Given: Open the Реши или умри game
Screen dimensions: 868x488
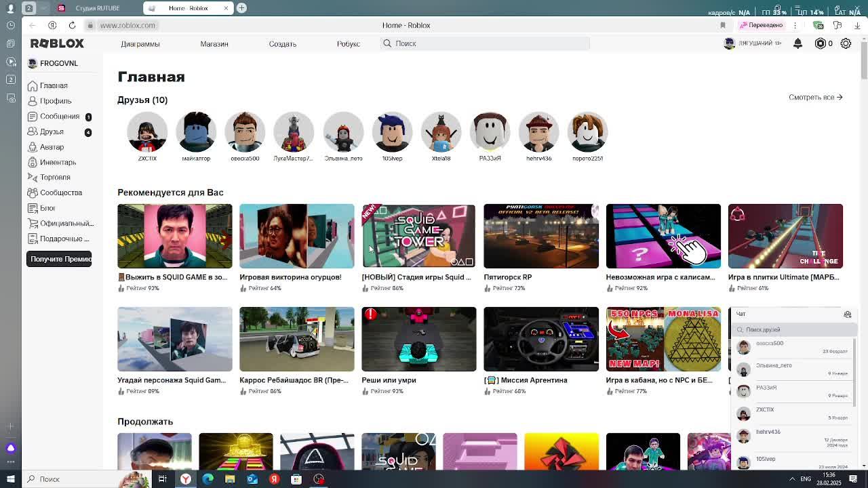Looking at the screenshot, I should click(418, 339).
